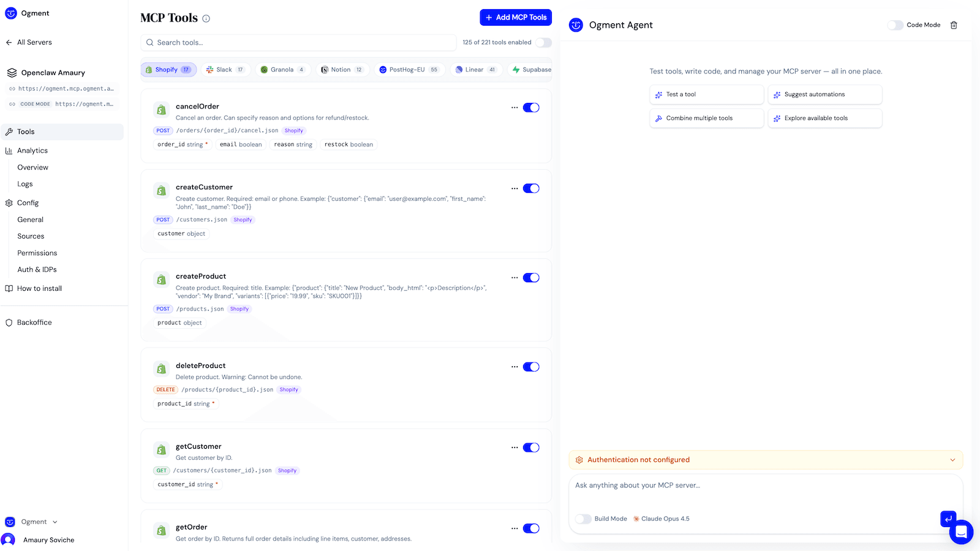The height and width of the screenshot is (551, 980).
Task: Click the Shopify icon on the createProduct card
Action: [x=161, y=280]
